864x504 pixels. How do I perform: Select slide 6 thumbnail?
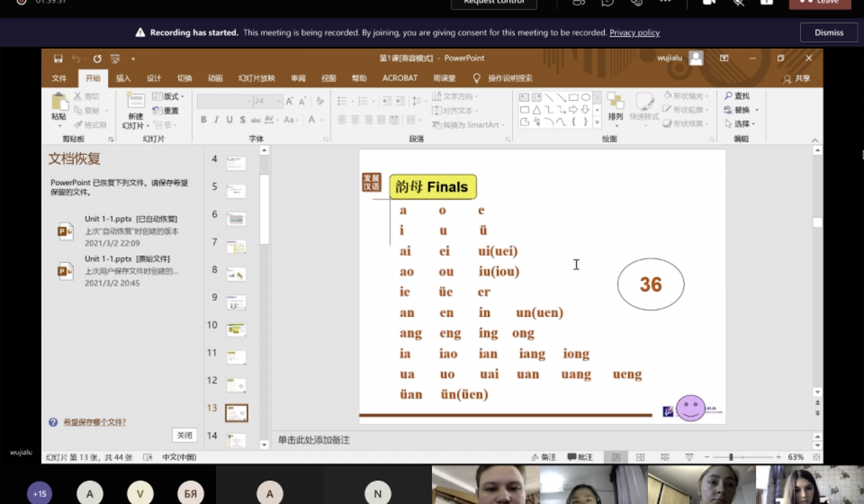click(x=236, y=219)
